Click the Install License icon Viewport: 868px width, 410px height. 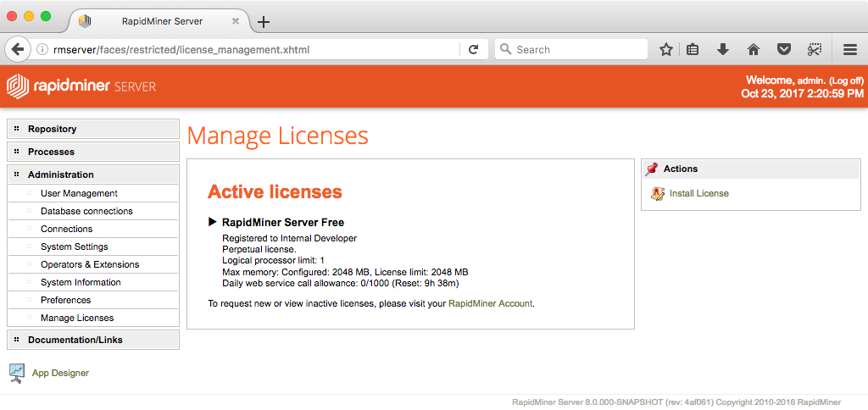pyautogui.click(x=657, y=194)
